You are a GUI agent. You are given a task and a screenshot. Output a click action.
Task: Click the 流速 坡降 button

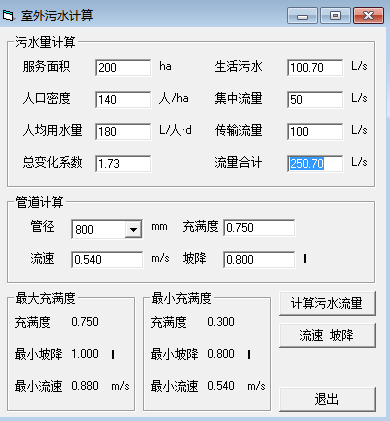[327, 335]
